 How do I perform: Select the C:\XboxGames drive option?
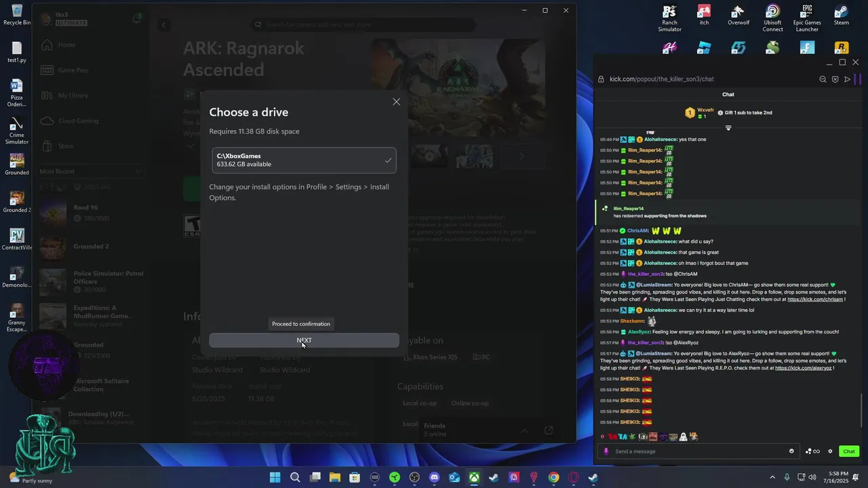click(x=304, y=160)
